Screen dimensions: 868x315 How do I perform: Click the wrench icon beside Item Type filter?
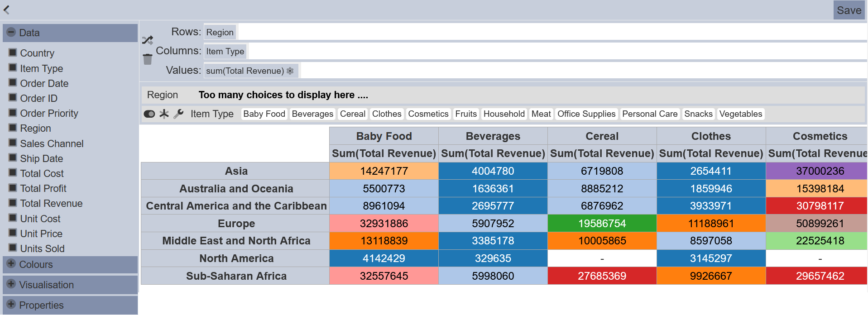[178, 114]
